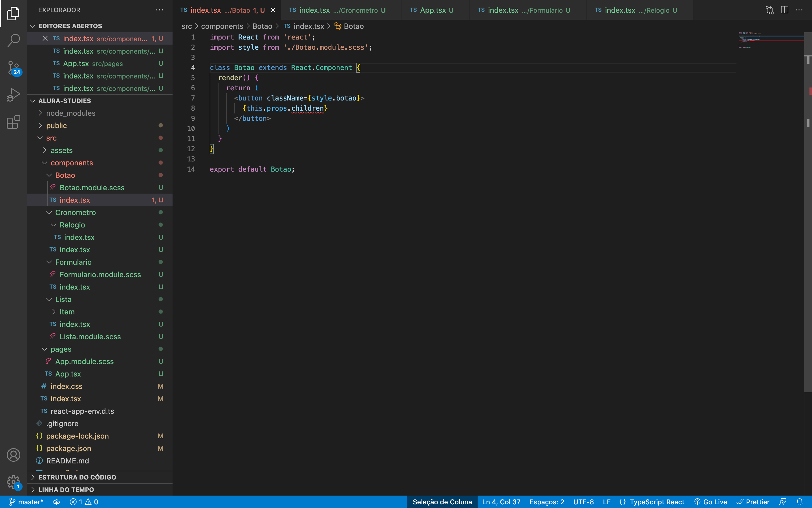Collapse the src folder
The image size is (812, 508).
[x=100, y=138]
